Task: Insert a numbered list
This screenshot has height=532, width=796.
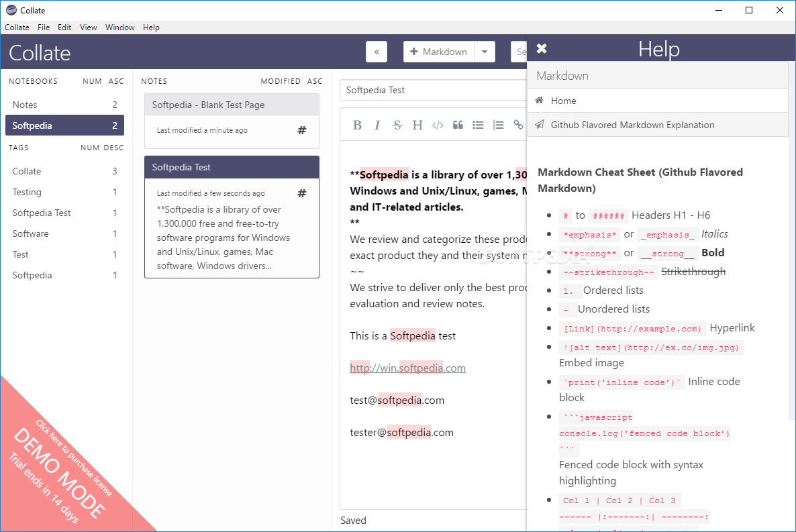Action: [498, 125]
